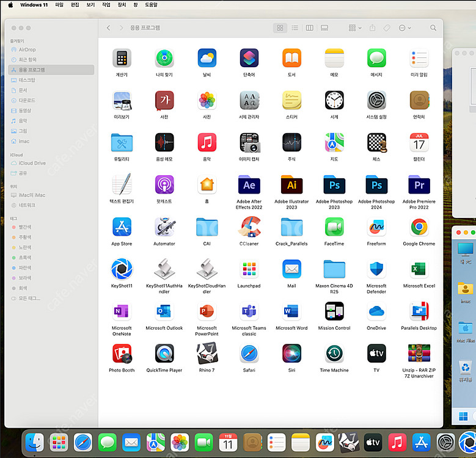
Task: Open the group-by dropdown in toolbar
Action: [x=355, y=28]
